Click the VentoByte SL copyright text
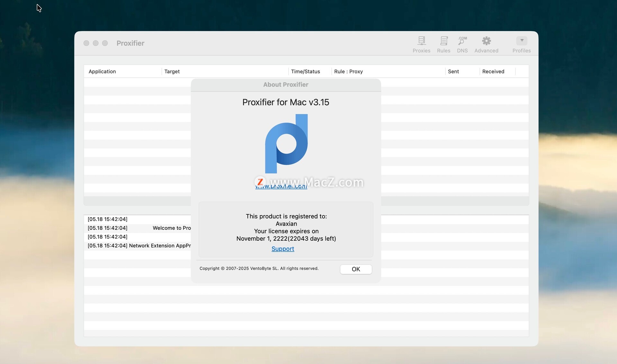This screenshot has height=364, width=617. click(259, 268)
